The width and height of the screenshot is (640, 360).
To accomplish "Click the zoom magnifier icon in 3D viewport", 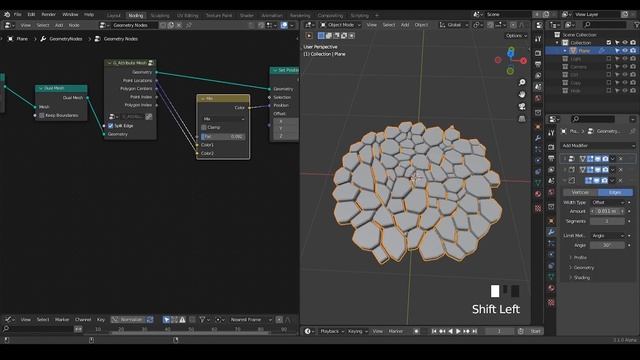I will coord(522,82).
